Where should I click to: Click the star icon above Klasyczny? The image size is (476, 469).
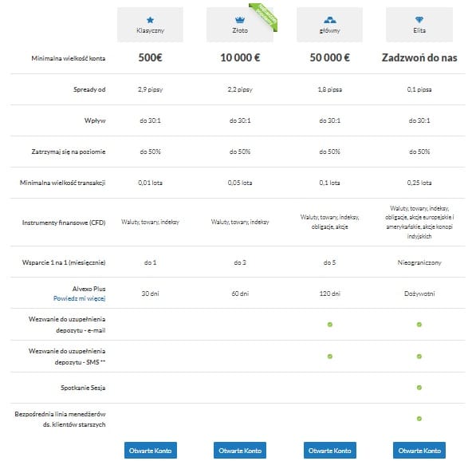coord(150,20)
